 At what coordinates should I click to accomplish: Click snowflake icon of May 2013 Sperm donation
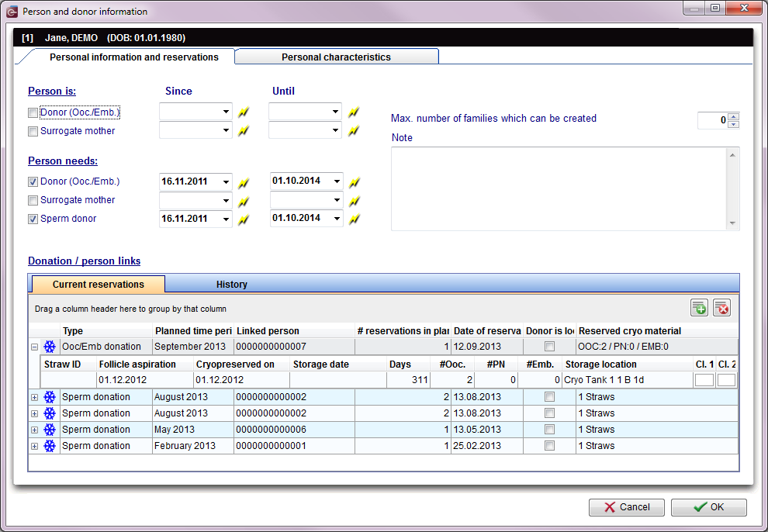coord(50,429)
